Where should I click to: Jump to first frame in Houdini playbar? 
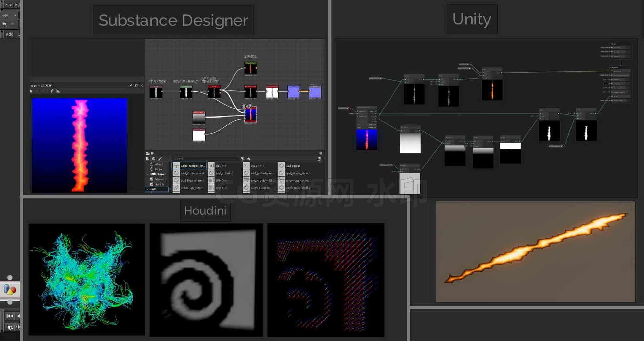point(9,316)
